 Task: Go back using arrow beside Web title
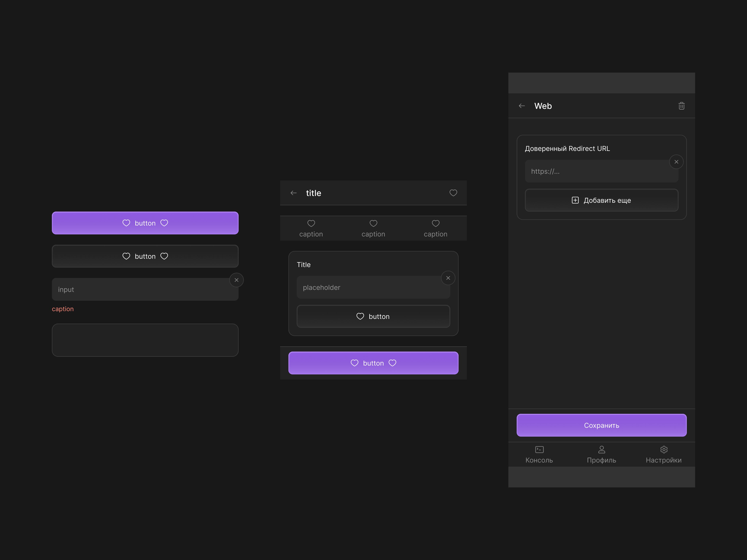point(522,106)
